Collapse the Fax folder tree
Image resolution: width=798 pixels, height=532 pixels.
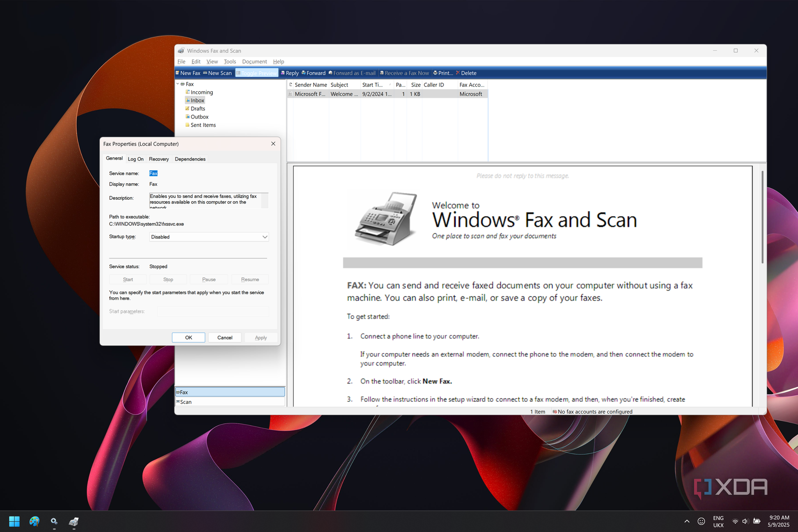coord(178,83)
